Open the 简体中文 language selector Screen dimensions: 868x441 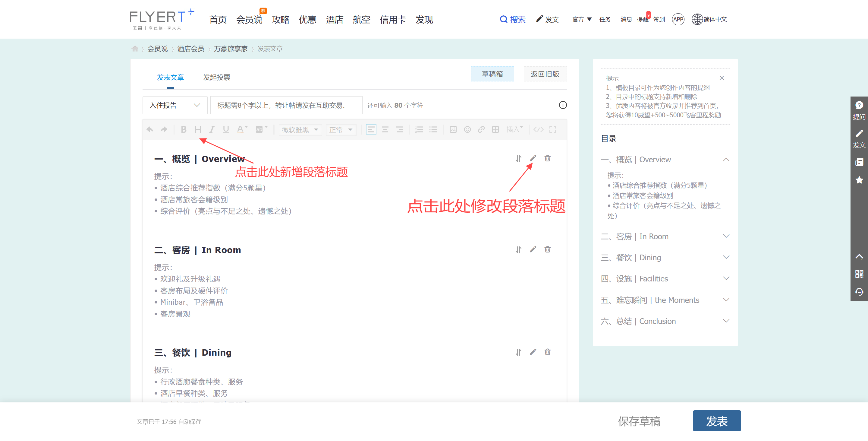(x=709, y=19)
